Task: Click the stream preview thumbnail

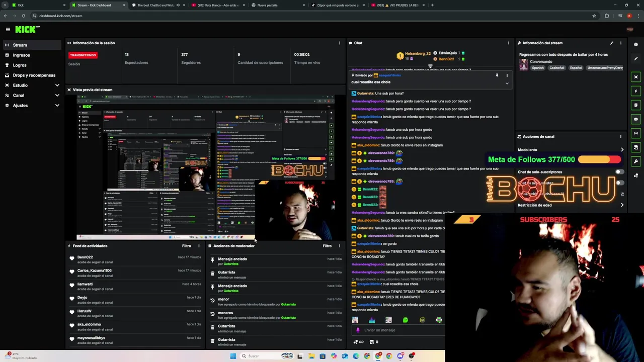Action: pos(205,168)
